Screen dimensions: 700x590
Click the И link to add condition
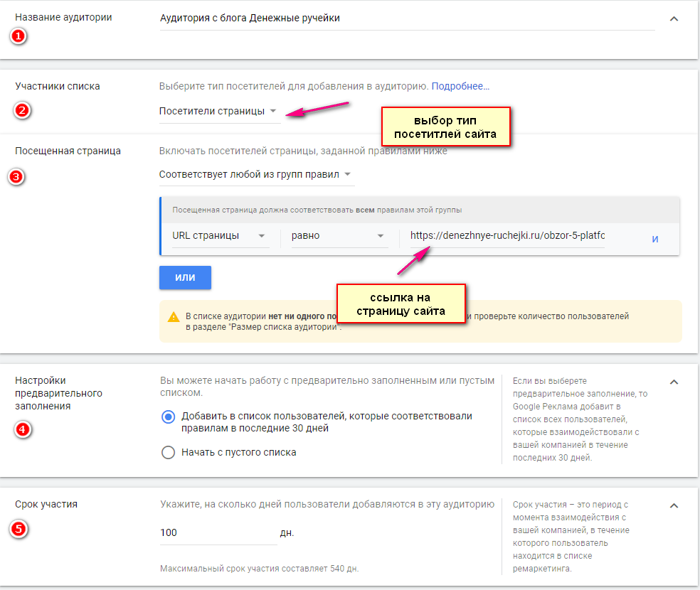tap(655, 240)
